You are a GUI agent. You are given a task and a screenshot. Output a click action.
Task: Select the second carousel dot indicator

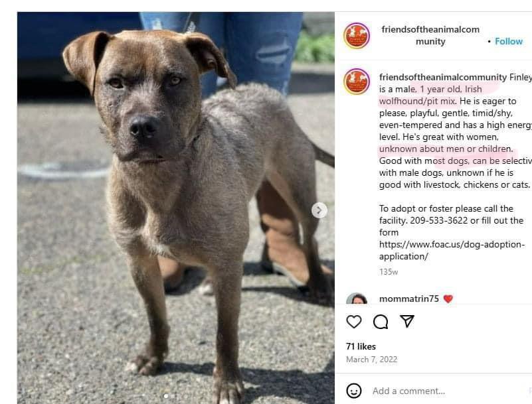(174, 396)
